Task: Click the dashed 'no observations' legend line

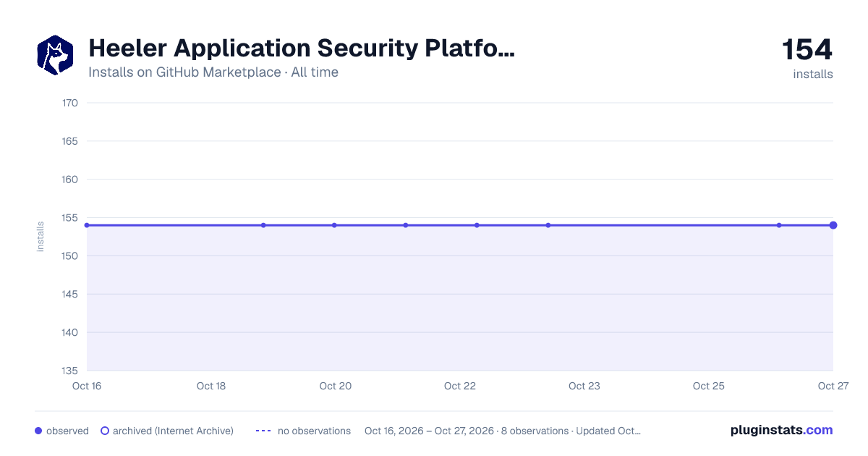Action: pos(263,431)
